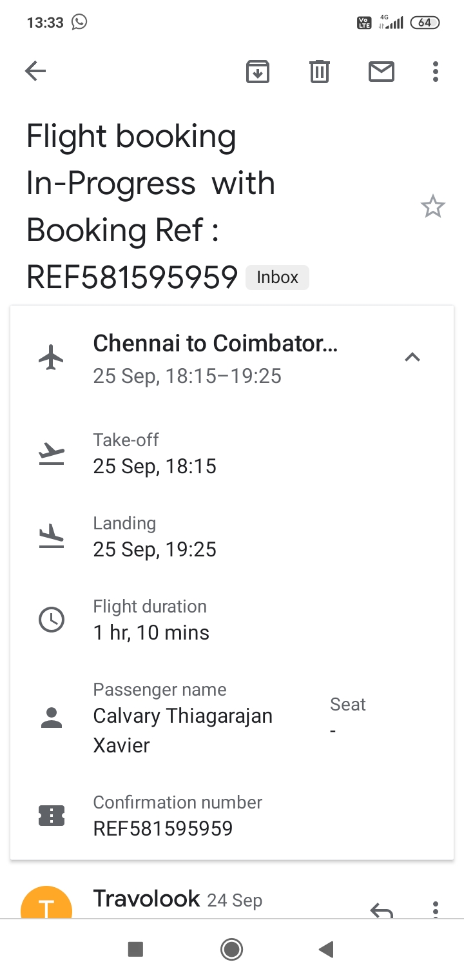Tap the passenger person icon
This screenshot has width=464, height=980.
[52, 718]
